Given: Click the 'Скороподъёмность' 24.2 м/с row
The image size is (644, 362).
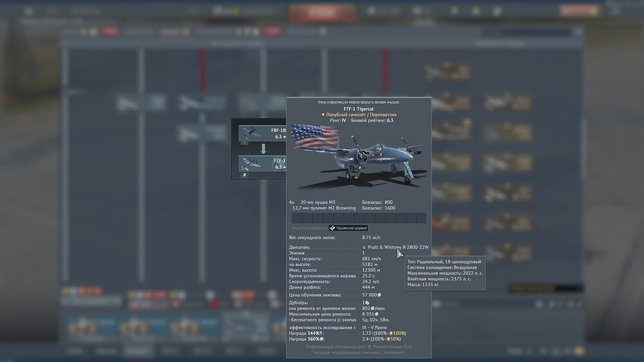Looking at the screenshot, I should tap(334, 282).
